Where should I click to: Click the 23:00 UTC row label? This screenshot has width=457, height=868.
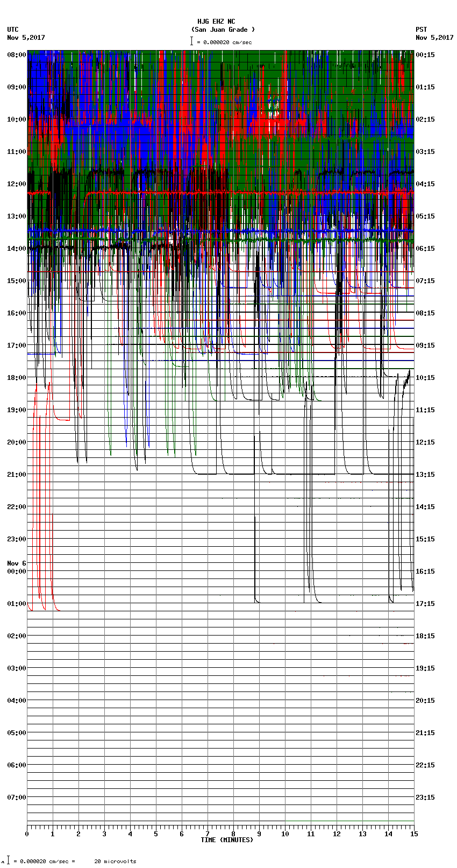tap(17, 539)
